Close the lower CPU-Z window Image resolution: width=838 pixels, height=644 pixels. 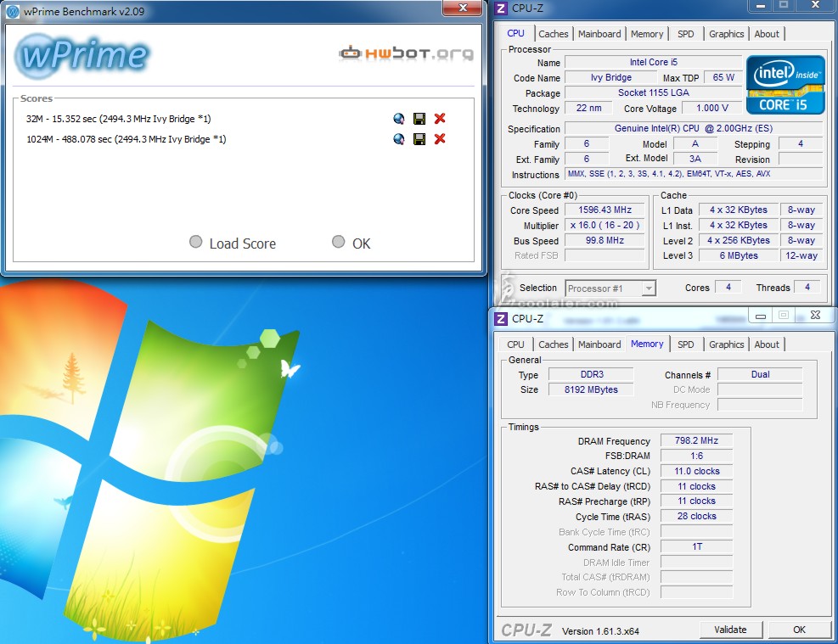pos(815,315)
